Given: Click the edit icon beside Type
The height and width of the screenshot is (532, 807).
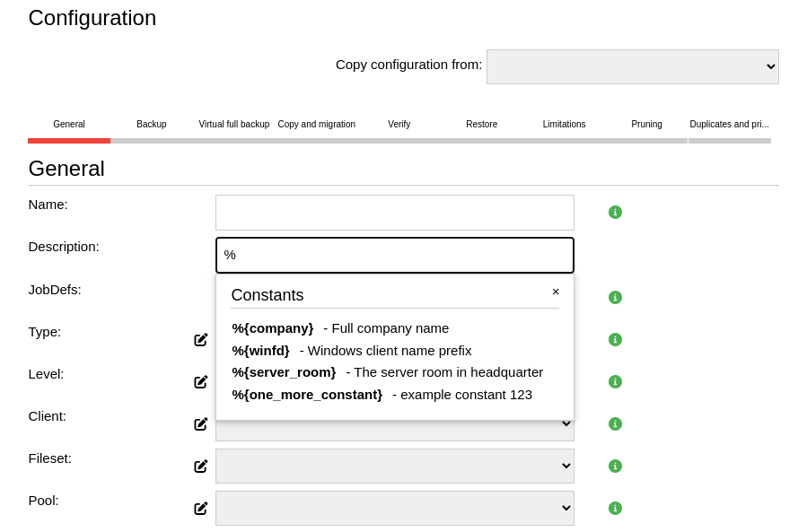Looking at the screenshot, I should pos(201,340).
